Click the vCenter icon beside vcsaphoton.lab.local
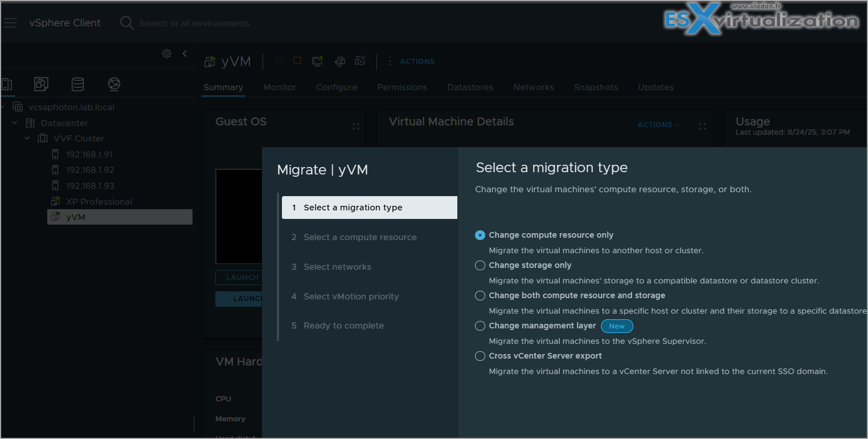The image size is (868, 439). (x=18, y=107)
